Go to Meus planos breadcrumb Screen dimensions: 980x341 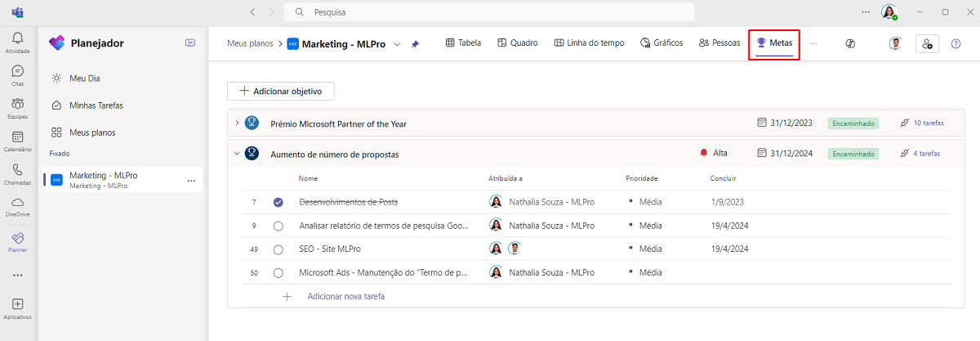click(251, 43)
